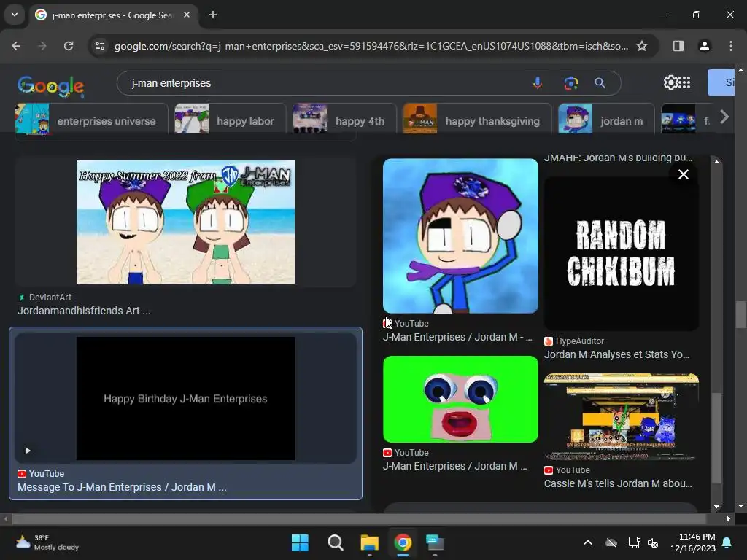This screenshot has width=747, height=560.
Task: Click the horizontal scrollbar left arrow
Action: pos(6,518)
